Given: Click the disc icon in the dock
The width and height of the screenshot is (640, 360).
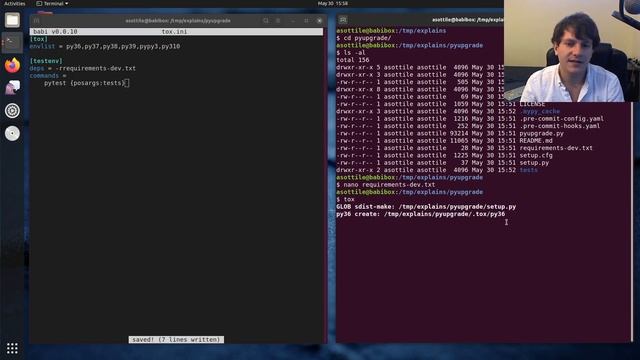Looking at the screenshot, I should pyautogui.click(x=12, y=133).
